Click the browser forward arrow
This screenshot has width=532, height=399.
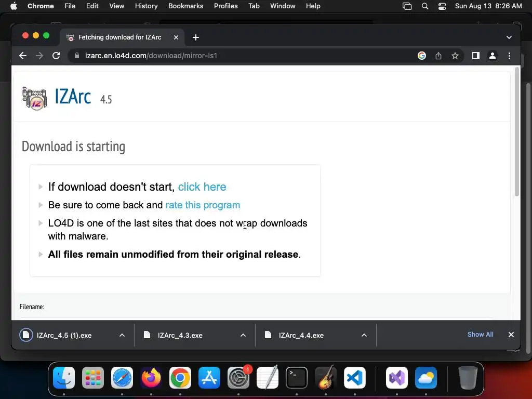point(39,56)
